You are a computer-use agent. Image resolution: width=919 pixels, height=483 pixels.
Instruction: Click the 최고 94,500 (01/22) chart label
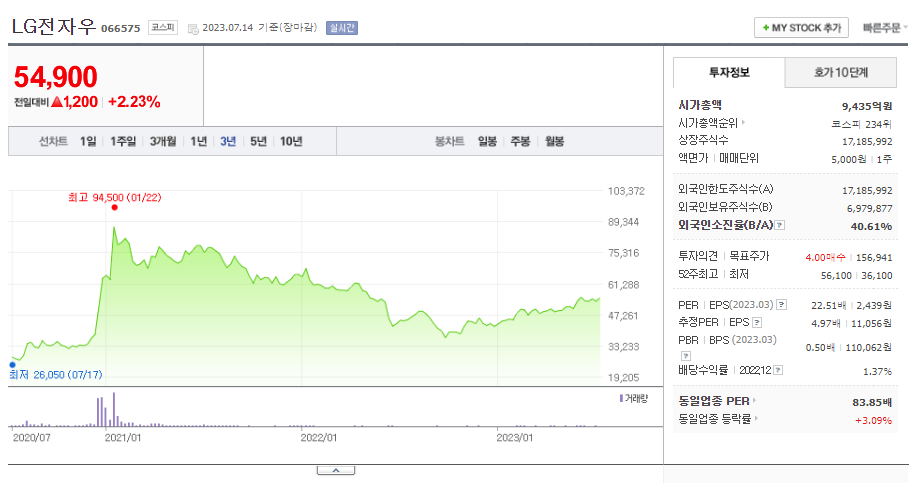[115, 198]
